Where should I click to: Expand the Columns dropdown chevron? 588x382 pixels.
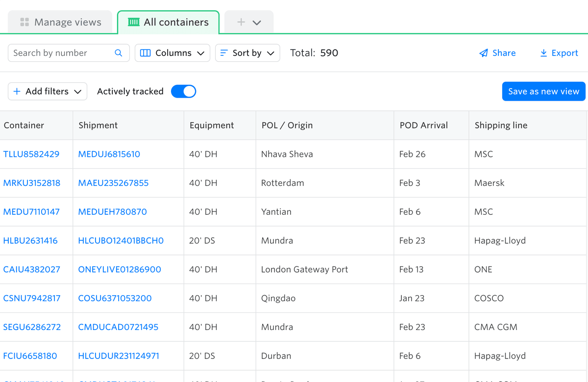[201, 53]
